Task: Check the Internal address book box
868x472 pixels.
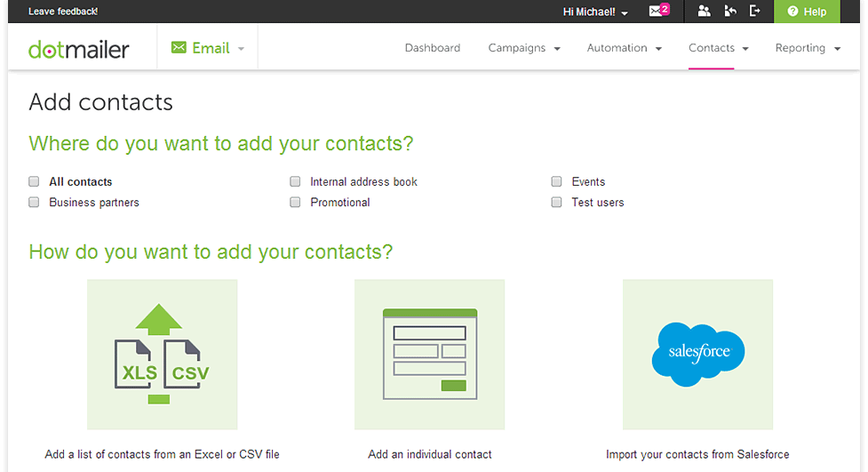Action: coord(295,181)
